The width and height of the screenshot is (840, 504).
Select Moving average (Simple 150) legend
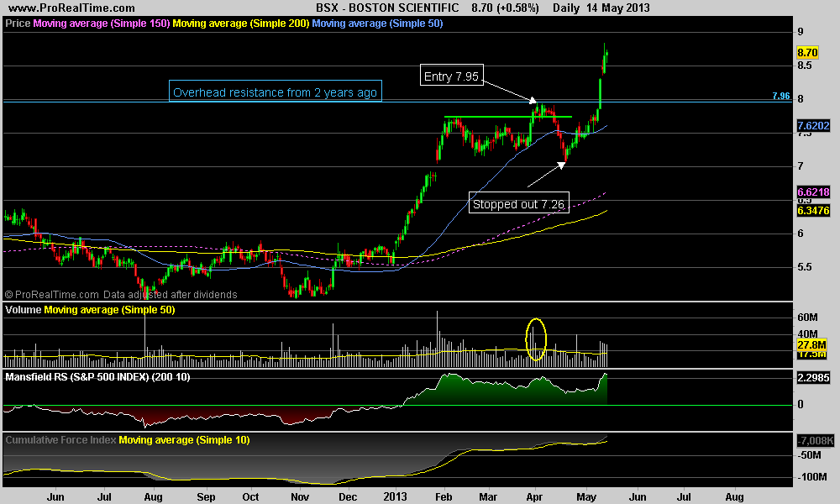tap(102, 24)
